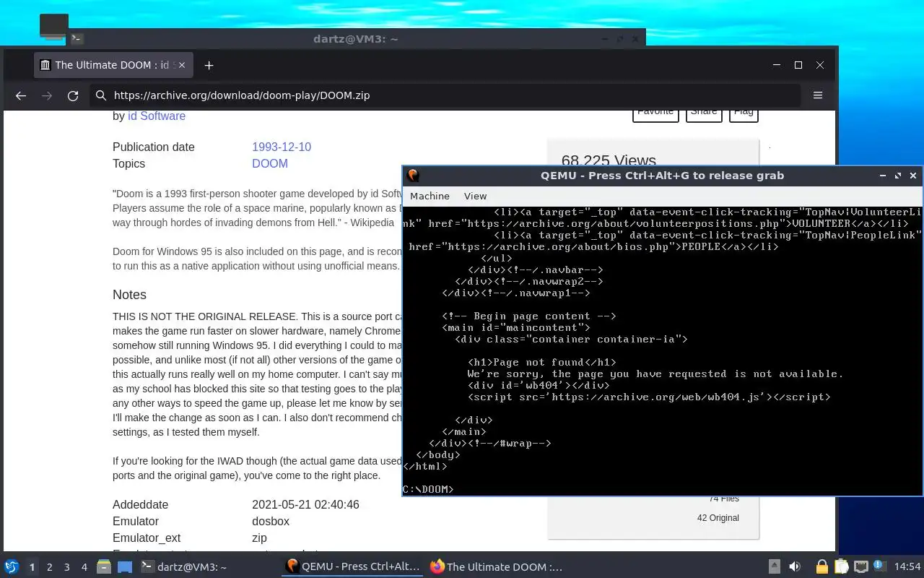Click the Emulator value dosbox
The width and height of the screenshot is (924, 578).
tap(271, 521)
